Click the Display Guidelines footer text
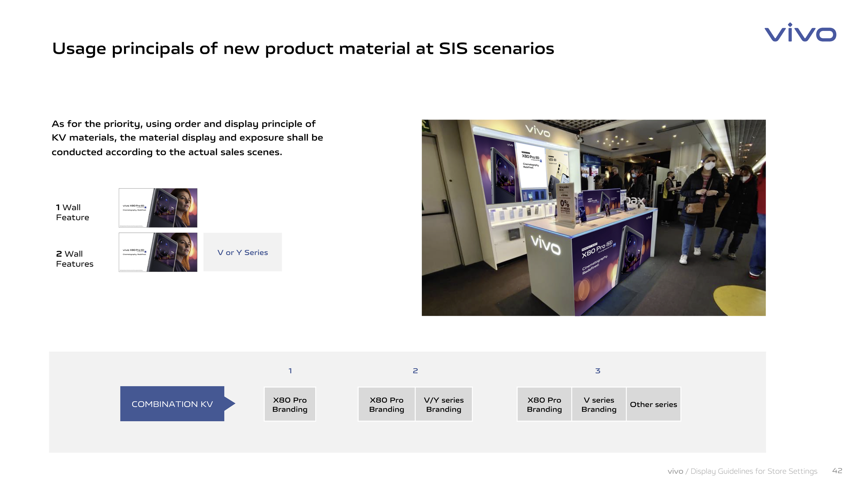This screenshot has height=489, width=868. tap(753, 471)
